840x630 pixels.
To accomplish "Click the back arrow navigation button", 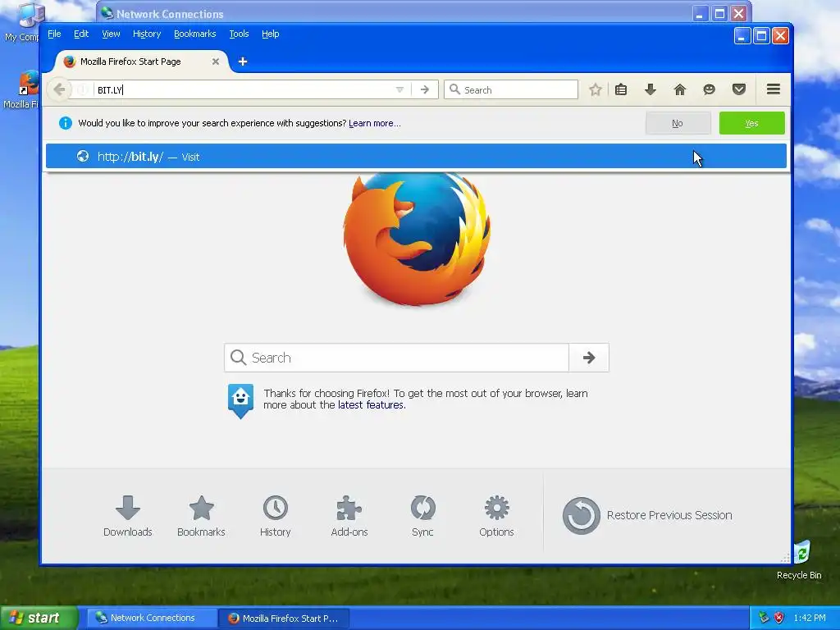I will 59,89.
